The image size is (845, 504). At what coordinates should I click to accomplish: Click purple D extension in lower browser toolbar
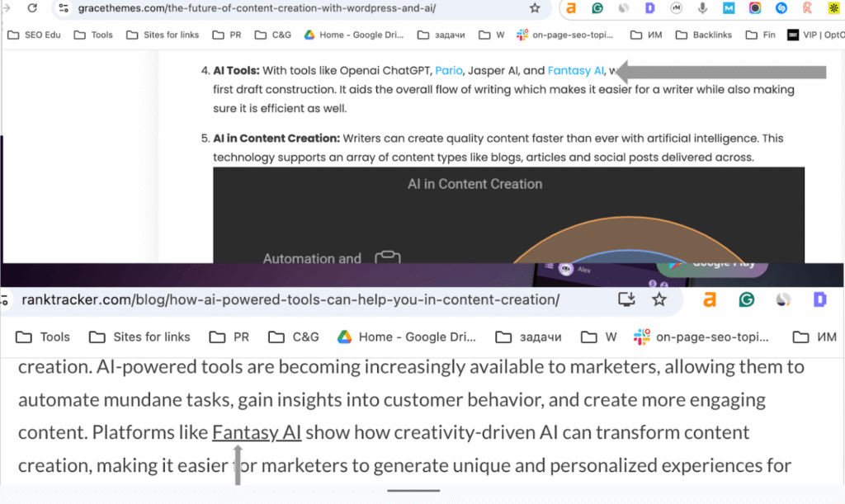[x=819, y=299]
